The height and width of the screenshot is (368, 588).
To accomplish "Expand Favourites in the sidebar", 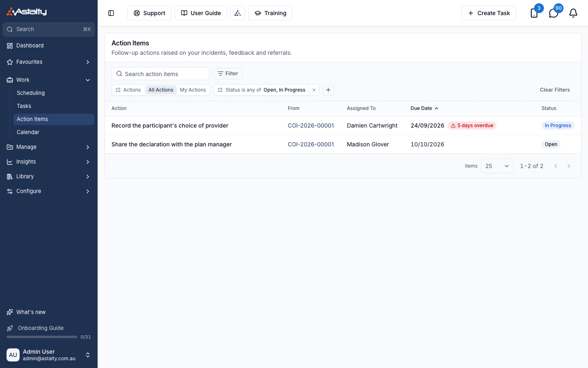I will [49, 62].
